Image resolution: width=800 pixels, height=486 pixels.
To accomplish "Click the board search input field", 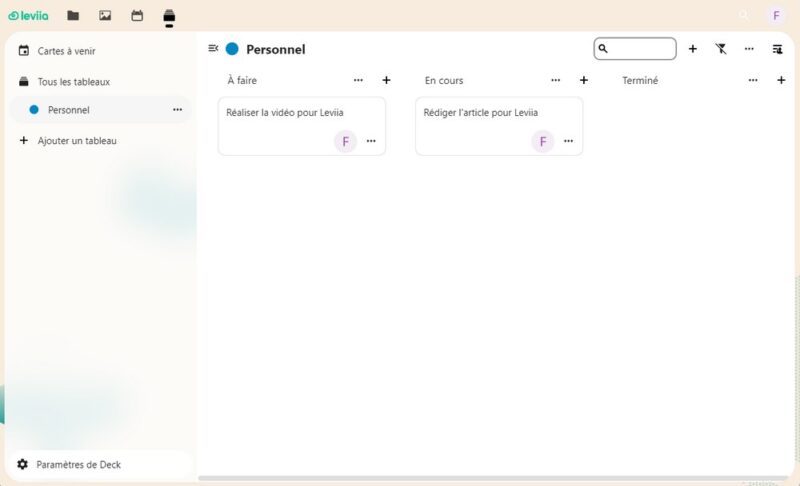I will [x=640, y=49].
